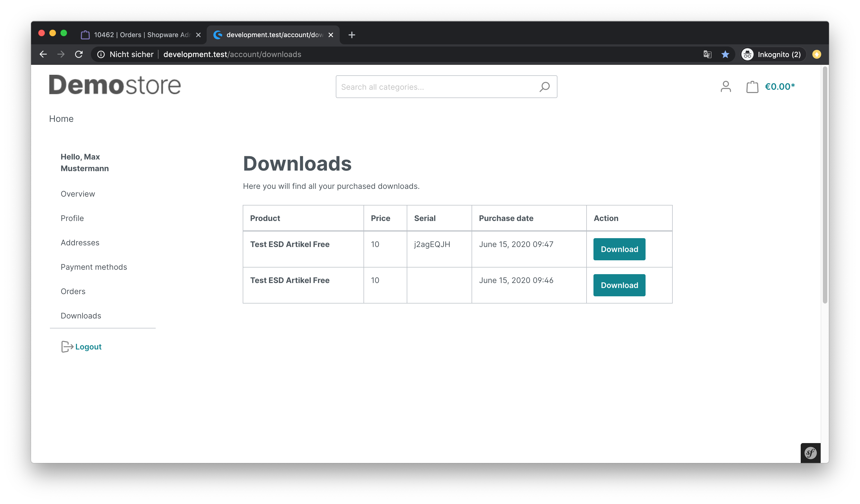This screenshot has height=504, width=860.
Task: Download the 09:47 purchased item
Action: [619, 249]
